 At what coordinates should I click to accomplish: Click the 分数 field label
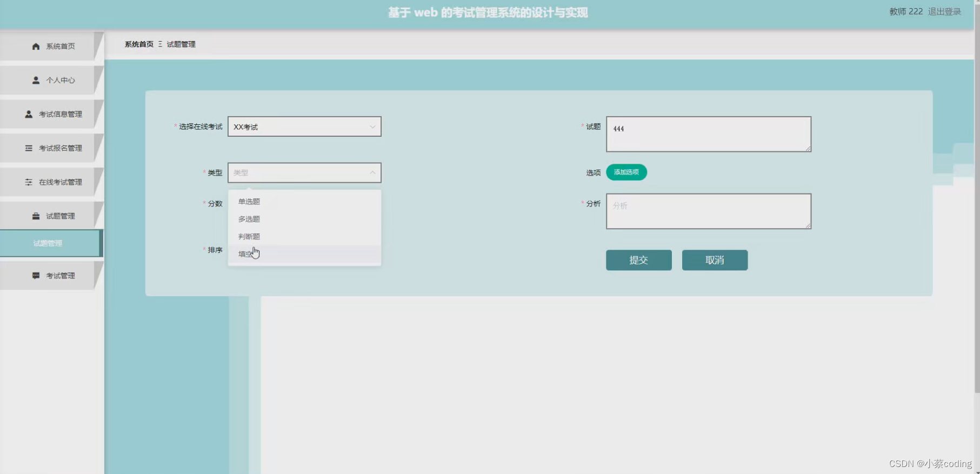coord(215,204)
